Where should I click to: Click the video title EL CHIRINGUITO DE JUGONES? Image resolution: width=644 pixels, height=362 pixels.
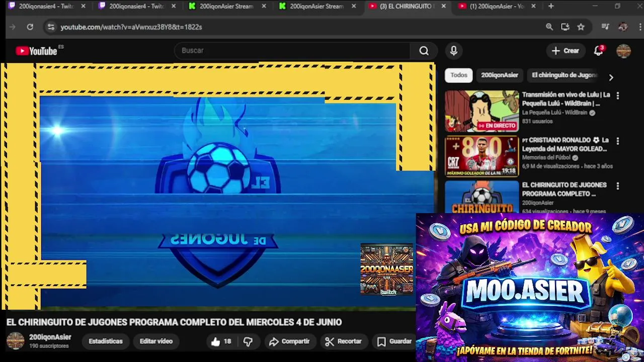pos(174,322)
